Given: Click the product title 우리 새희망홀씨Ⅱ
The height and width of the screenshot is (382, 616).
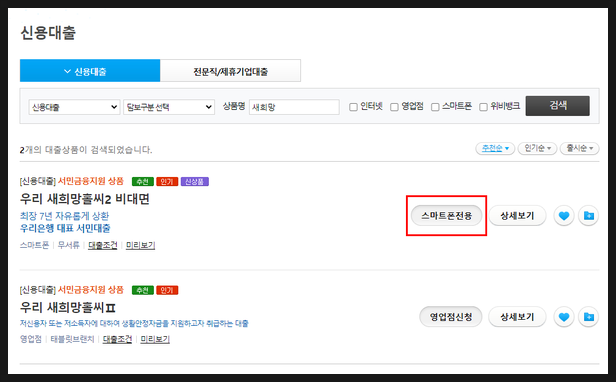Looking at the screenshot, I should tap(68, 307).
